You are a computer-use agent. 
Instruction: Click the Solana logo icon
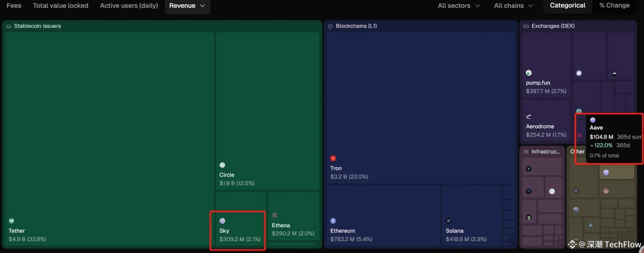[449, 221]
